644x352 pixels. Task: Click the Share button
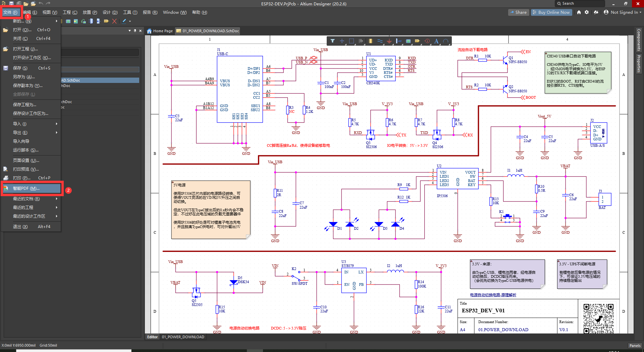coord(518,12)
